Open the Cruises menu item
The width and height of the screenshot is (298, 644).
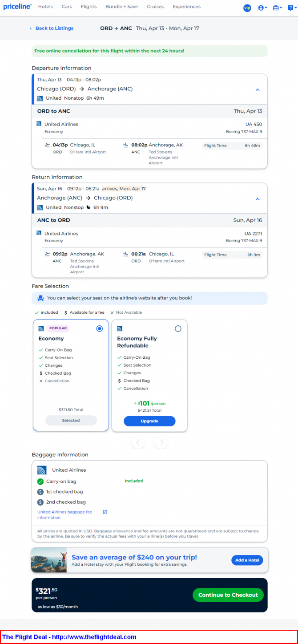[x=155, y=7]
